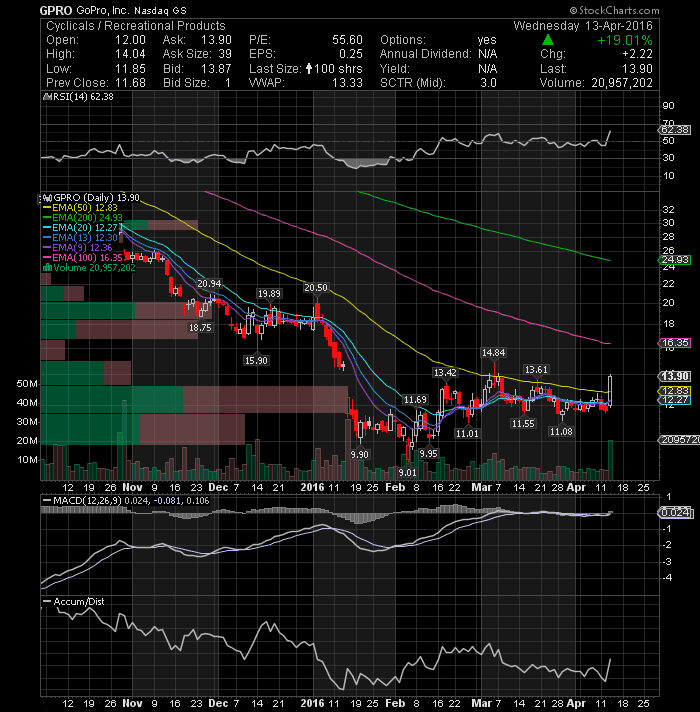Click the Prev Close value 11.68
This screenshot has height=712, width=700.
click(x=130, y=83)
